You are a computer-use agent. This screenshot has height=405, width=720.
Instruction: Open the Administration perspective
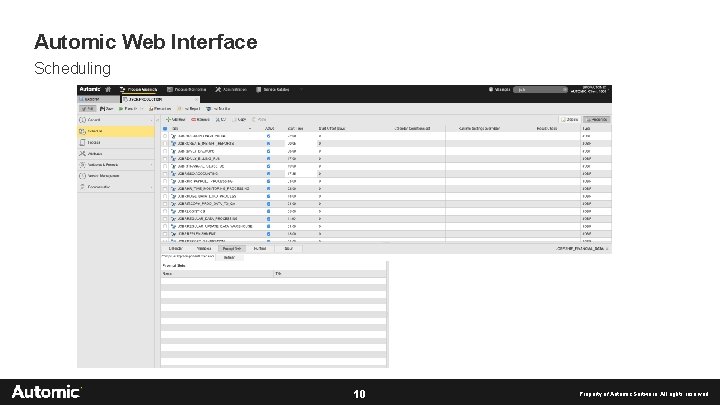pyautogui.click(x=231, y=90)
